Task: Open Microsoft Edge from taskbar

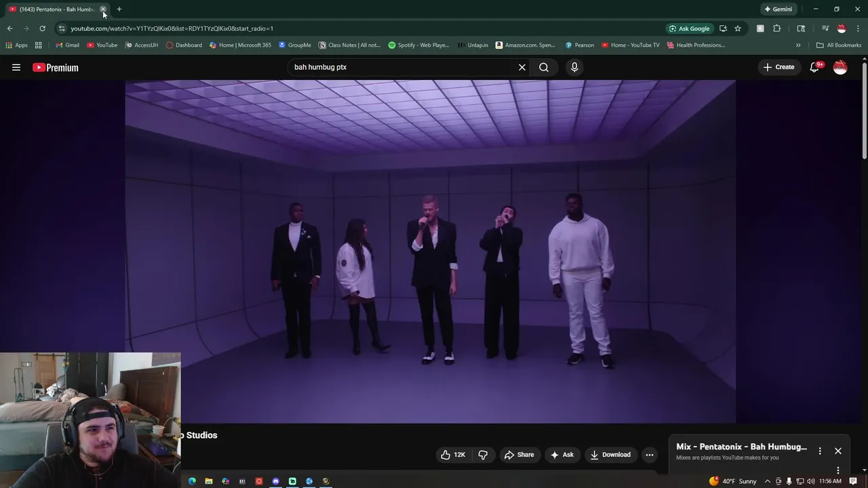Action: 192,481
